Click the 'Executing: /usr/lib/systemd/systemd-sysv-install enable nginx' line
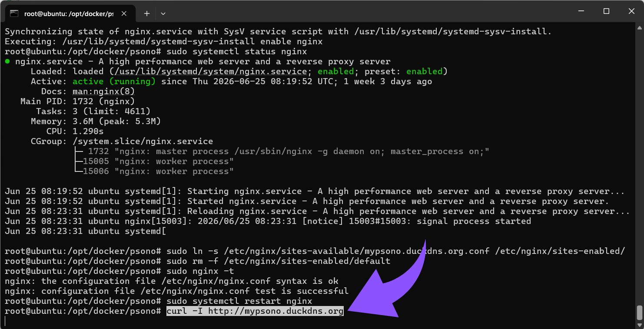This screenshot has height=329, width=644. pos(164,42)
